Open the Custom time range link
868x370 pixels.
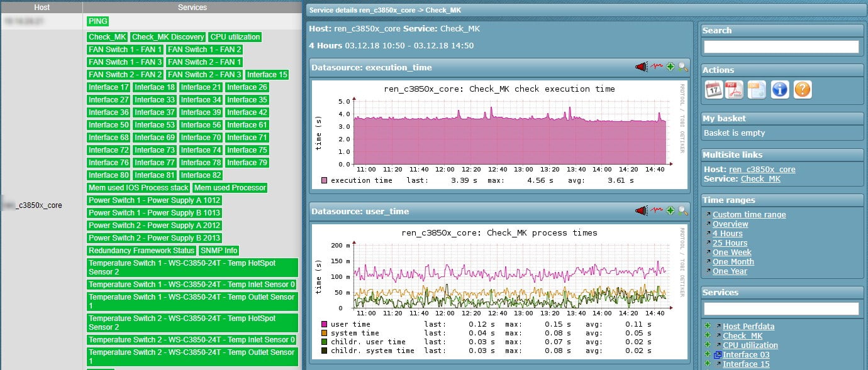[748, 215]
